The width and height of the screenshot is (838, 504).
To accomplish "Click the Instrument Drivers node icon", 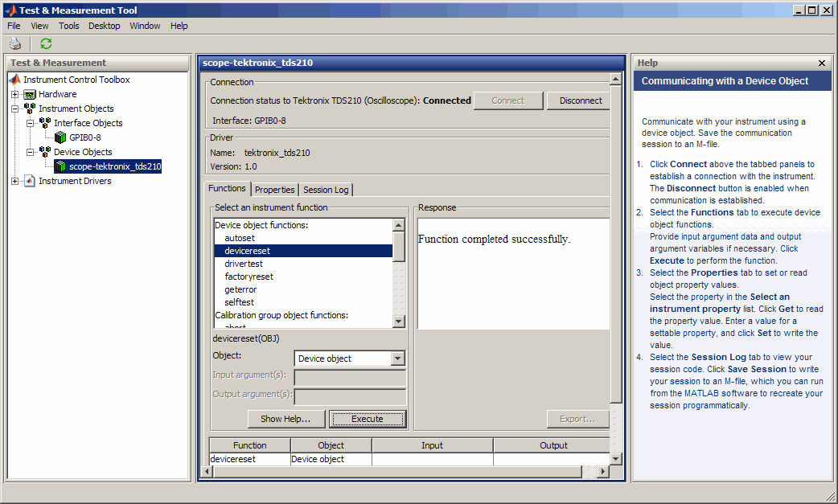I will (30, 181).
